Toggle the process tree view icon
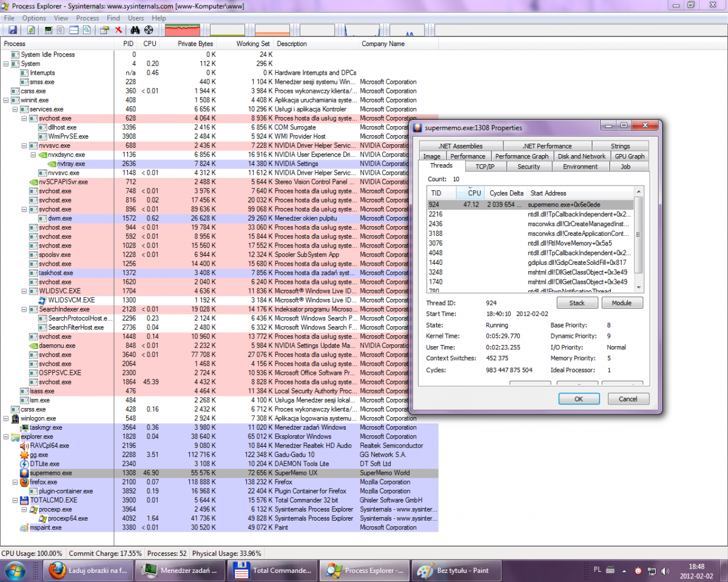This screenshot has height=582, width=728. click(61, 30)
